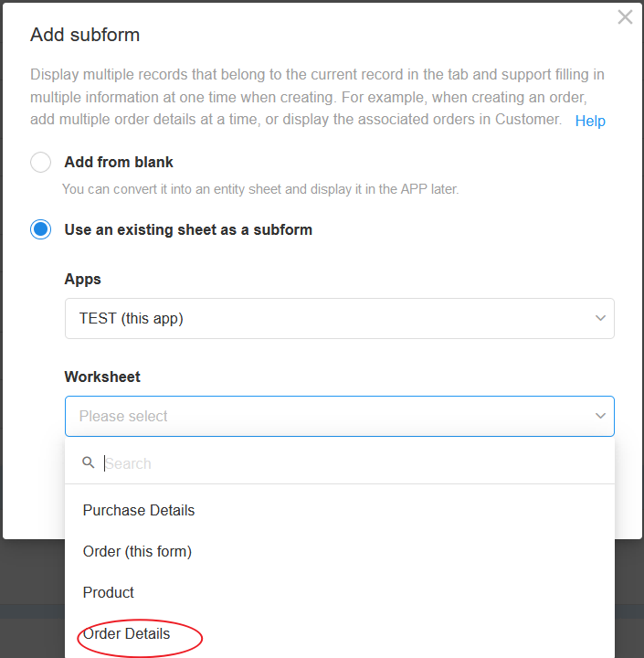Click the entity sheet conversion hint text

(260, 189)
